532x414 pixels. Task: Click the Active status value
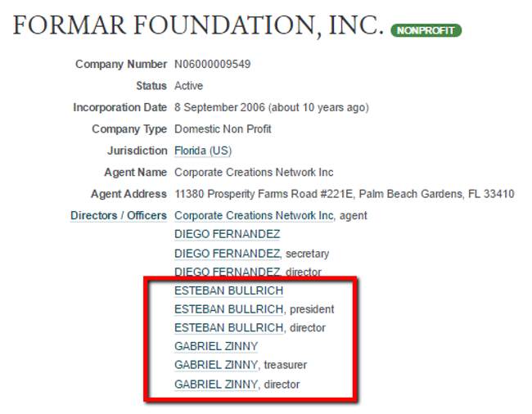(x=189, y=86)
